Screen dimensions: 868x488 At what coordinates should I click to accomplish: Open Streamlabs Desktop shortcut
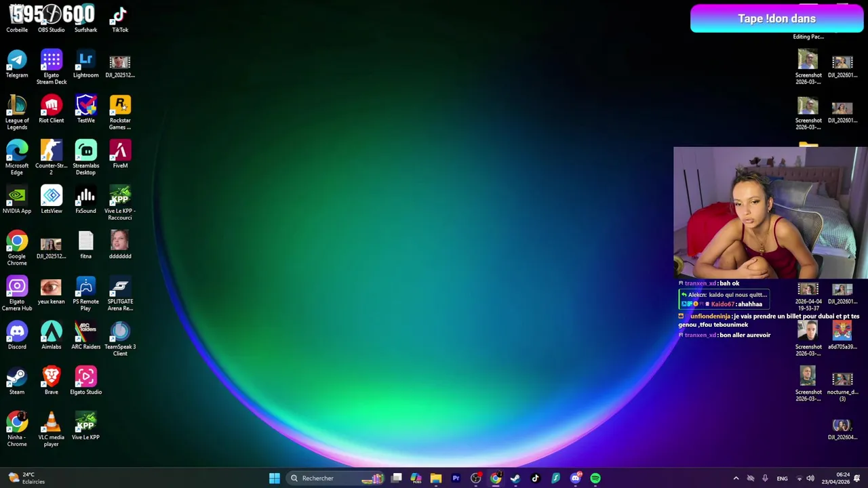pyautogui.click(x=85, y=158)
